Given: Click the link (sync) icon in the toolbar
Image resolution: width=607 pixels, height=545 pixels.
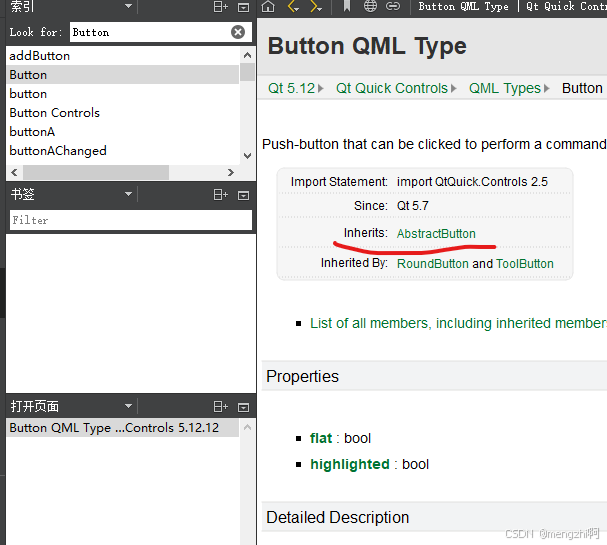Looking at the screenshot, I should click(x=393, y=6).
